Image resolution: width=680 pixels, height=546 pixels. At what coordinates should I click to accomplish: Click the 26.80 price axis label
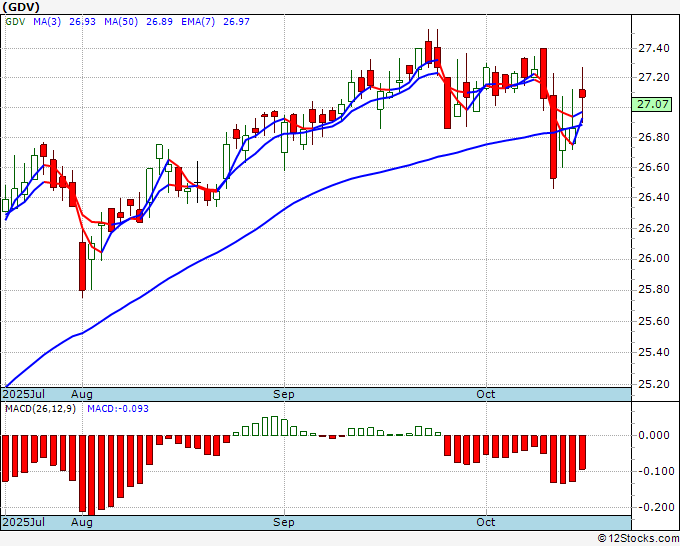pyautogui.click(x=654, y=137)
